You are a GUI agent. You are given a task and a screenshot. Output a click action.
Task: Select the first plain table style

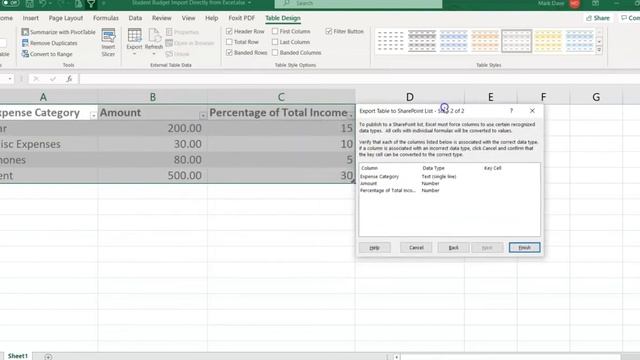pyautogui.click(x=391, y=41)
